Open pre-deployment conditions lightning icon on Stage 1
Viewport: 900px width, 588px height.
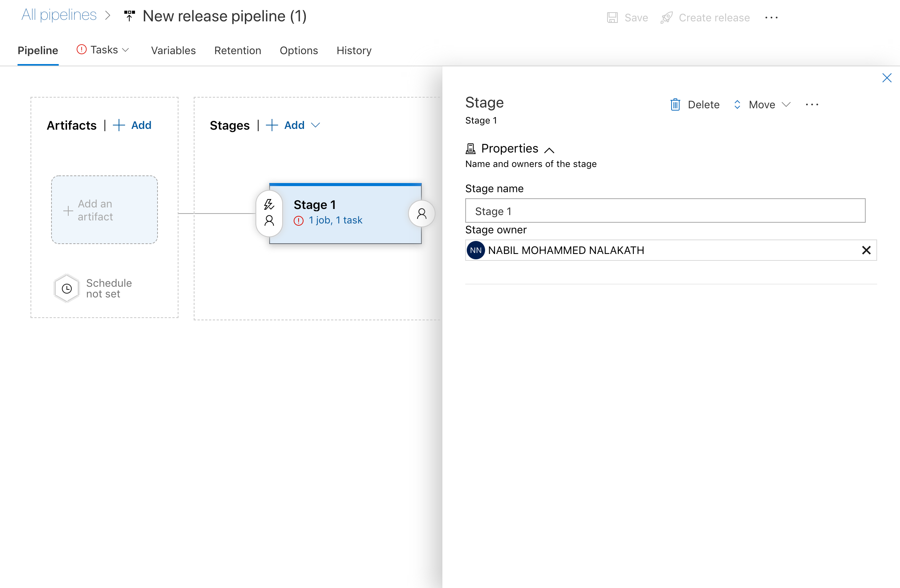[269, 205]
